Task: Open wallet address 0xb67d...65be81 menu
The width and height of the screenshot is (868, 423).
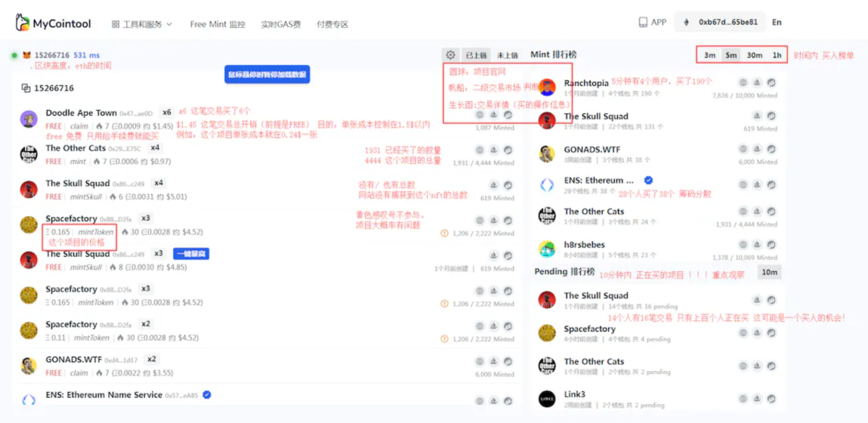Action: pyautogui.click(x=719, y=22)
